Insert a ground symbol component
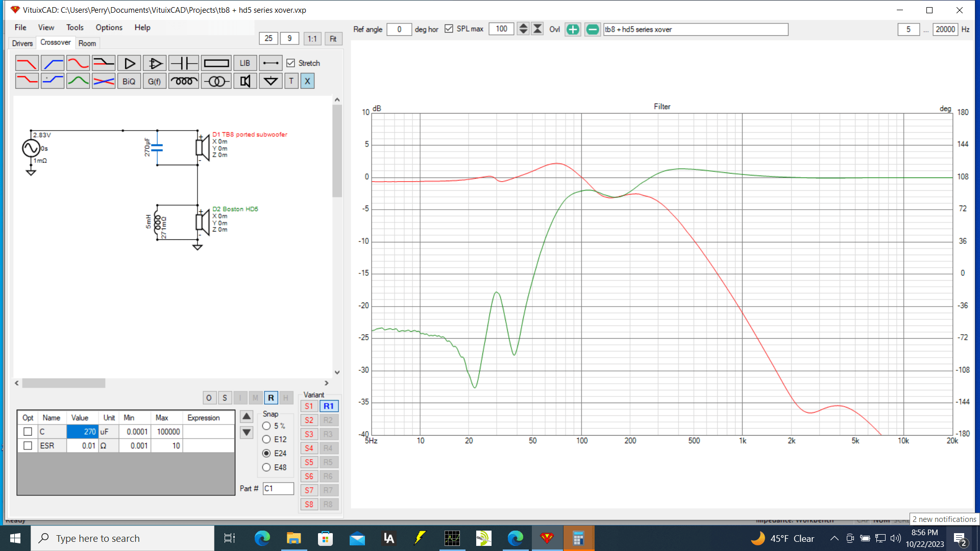Screen dimensions: 980x551 (271, 81)
